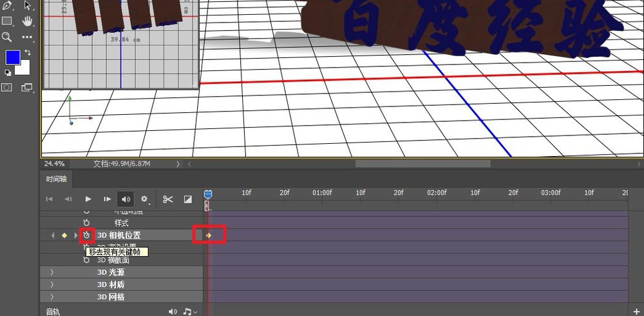The height and width of the screenshot is (316, 644).
Task: Mute the 音轨 audio track
Action: pyautogui.click(x=173, y=312)
